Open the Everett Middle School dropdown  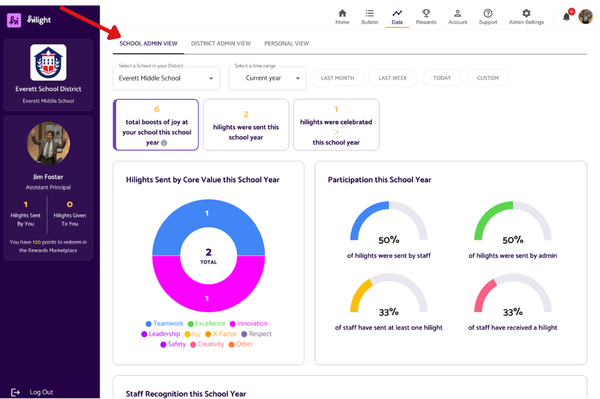tap(166, 78)
